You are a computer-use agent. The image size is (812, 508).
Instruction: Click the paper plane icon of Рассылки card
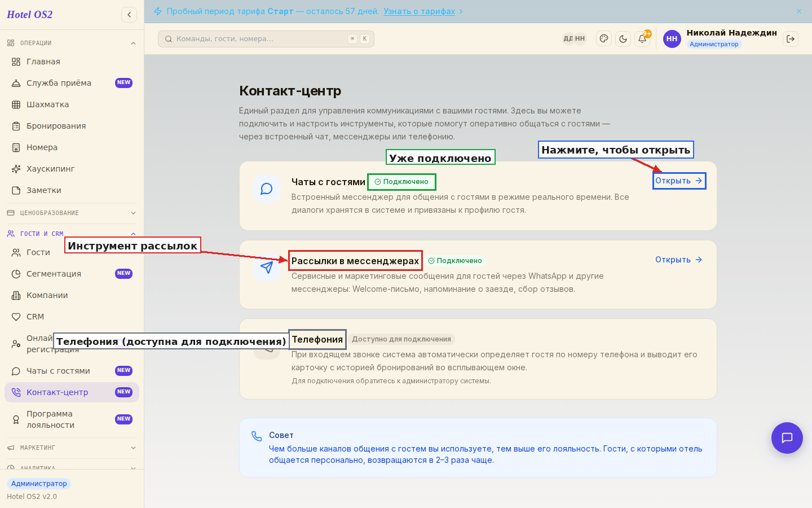(x=267, y=268)
